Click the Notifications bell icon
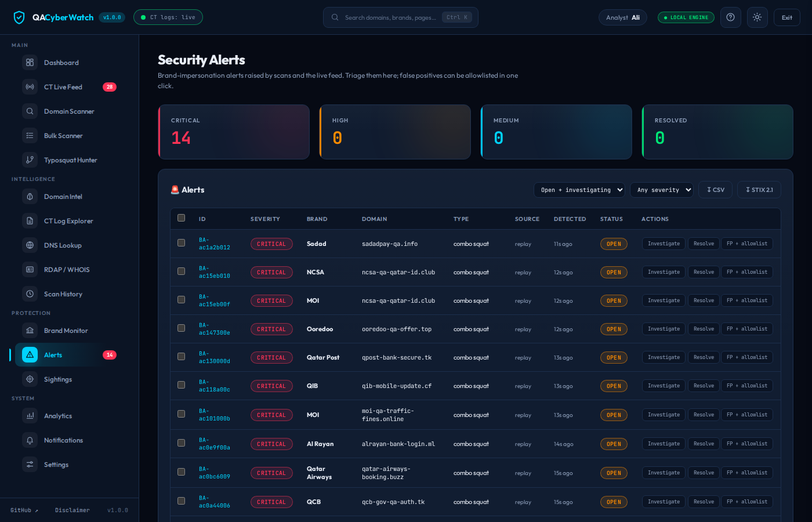This screenshot has height=522, width=812. (x=30, y=440)
